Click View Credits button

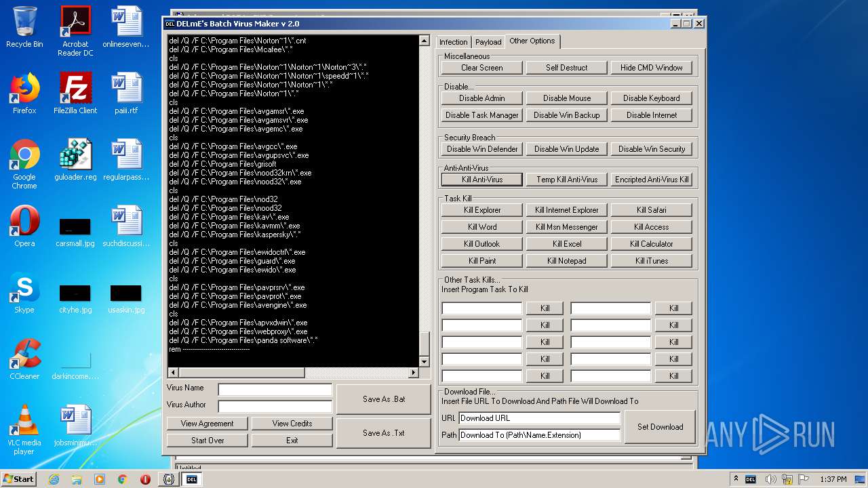[x=292, y=424]
